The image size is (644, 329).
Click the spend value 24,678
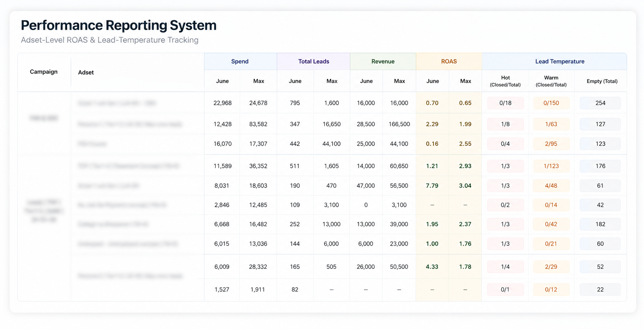(x=258, y=103)
